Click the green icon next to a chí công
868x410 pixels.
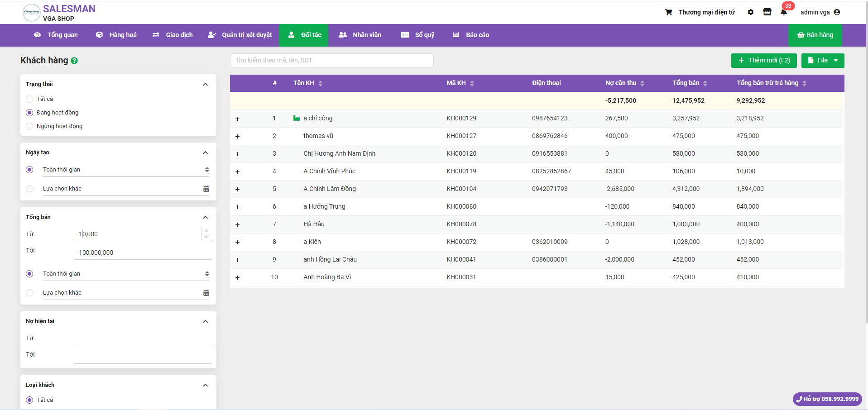point(297,118)
